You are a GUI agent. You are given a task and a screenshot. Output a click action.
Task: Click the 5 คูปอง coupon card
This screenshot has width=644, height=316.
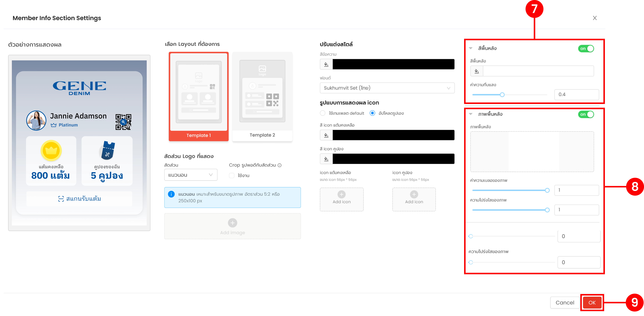coord(107,161)
